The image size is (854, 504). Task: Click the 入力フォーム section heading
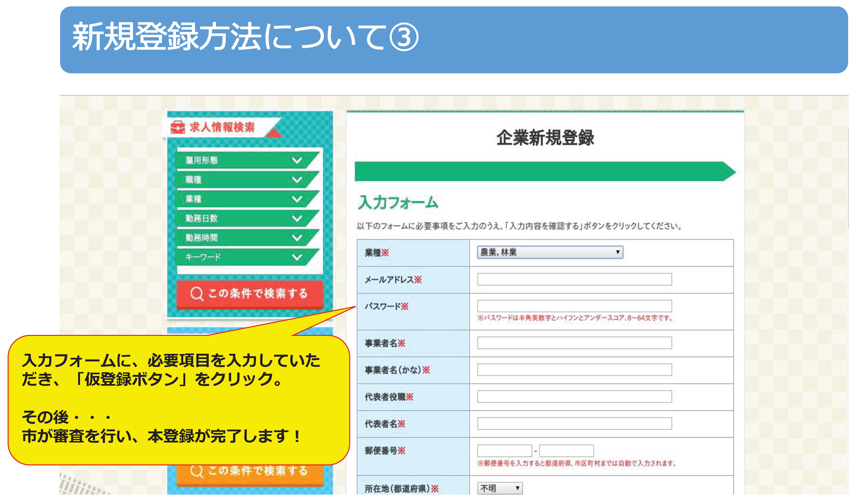[x=398, y=203]
